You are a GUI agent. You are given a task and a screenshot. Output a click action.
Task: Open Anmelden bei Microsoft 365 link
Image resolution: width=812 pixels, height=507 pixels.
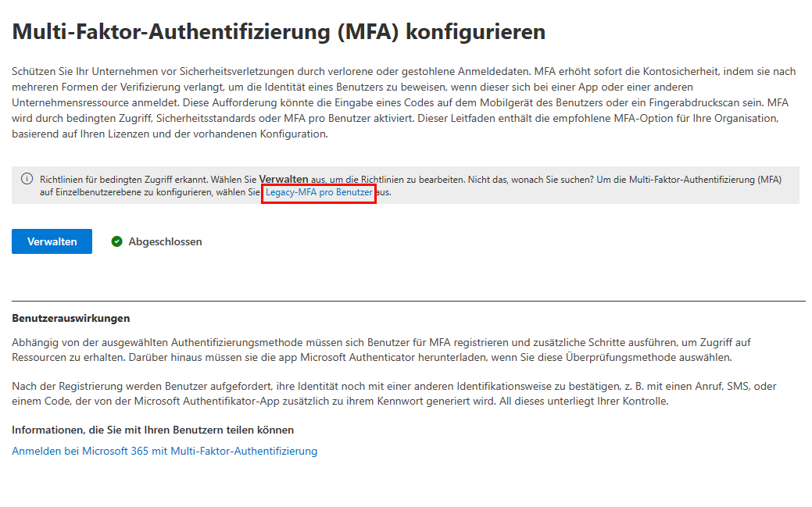click(164, 451)
